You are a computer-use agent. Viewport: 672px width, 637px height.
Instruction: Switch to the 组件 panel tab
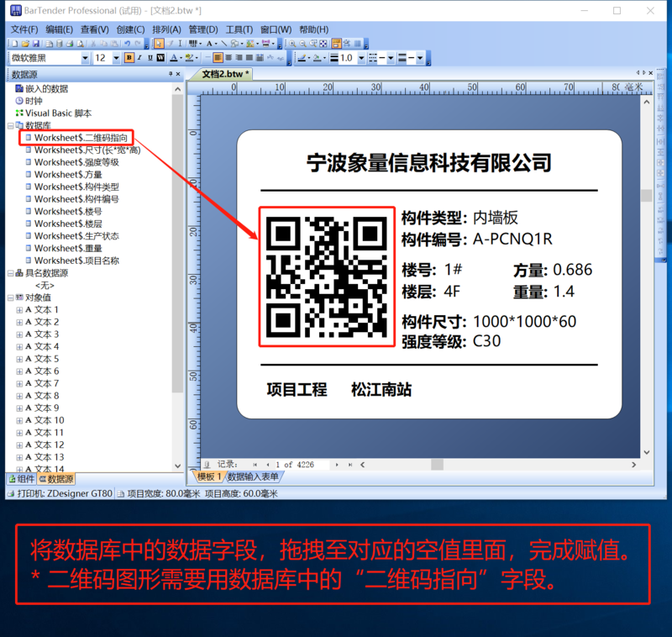23,479
